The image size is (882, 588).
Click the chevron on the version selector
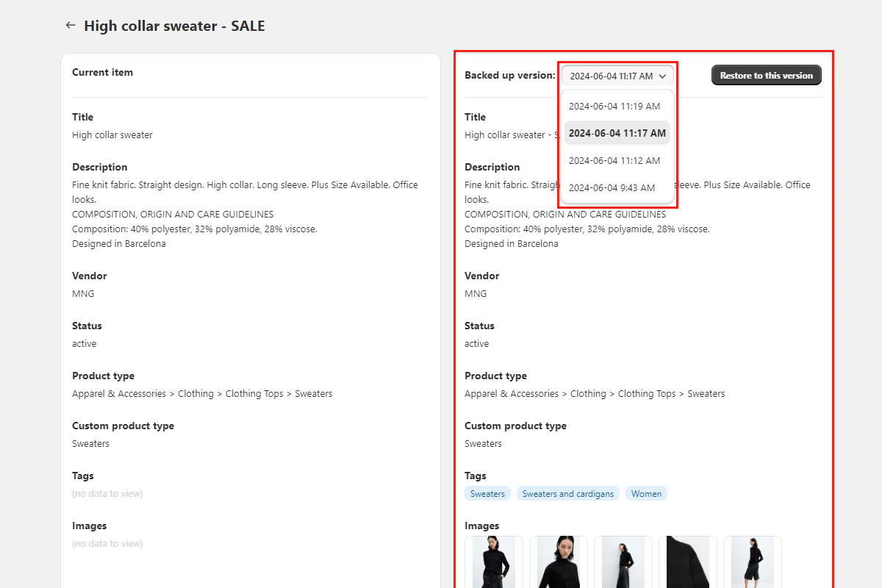pos(664,75)
